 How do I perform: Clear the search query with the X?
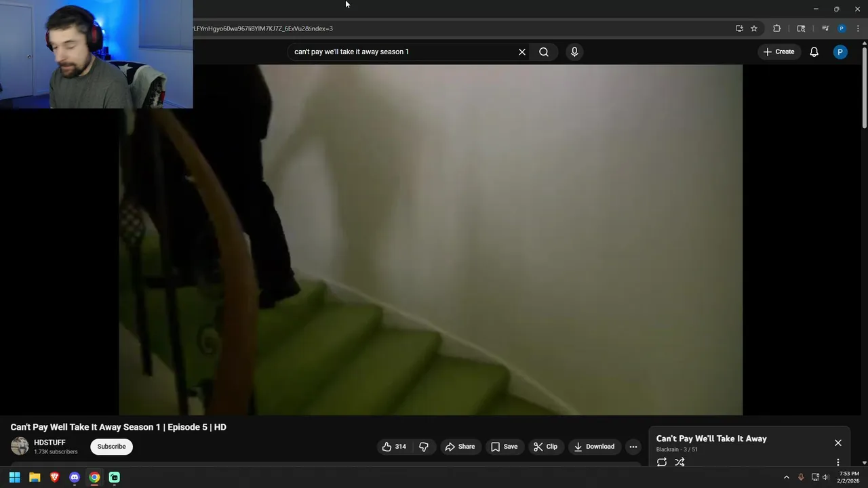[x=522, y=52]
